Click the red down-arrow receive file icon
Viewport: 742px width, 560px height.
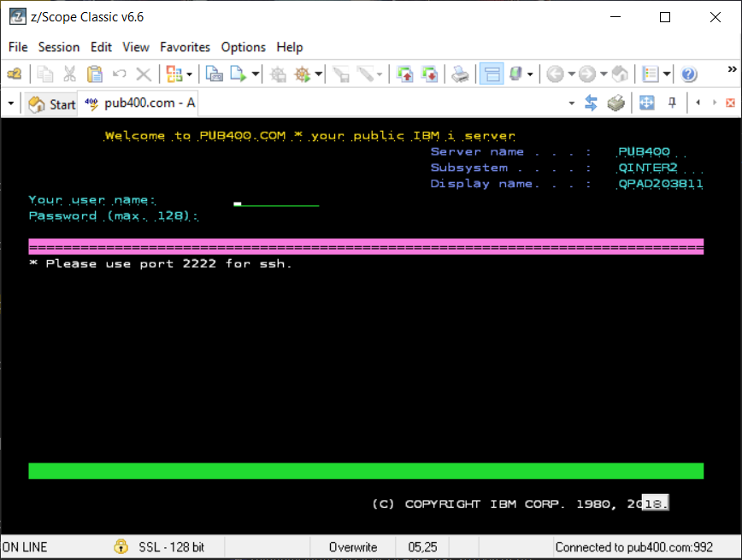[x=430, y=74]
